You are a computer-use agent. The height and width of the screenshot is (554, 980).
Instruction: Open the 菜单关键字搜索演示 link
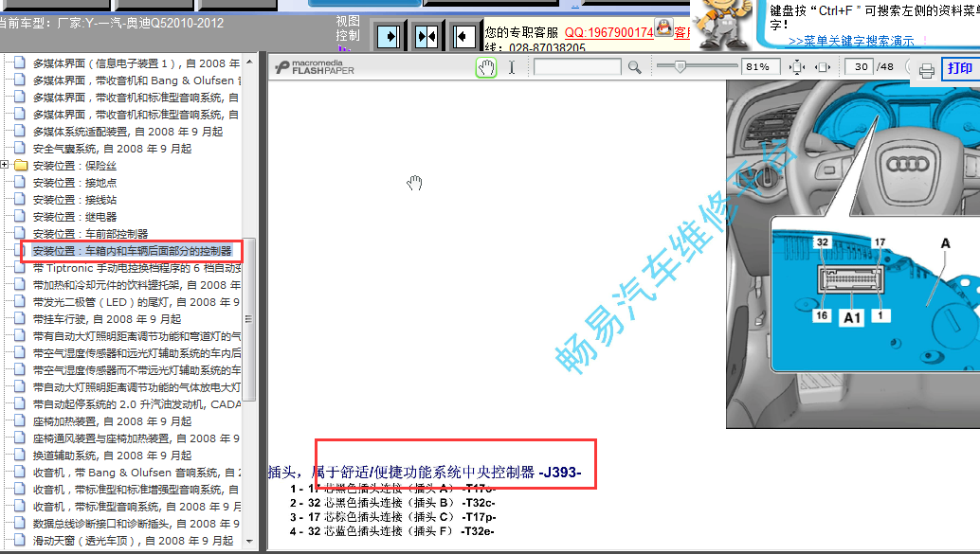[x=851, y=42]
